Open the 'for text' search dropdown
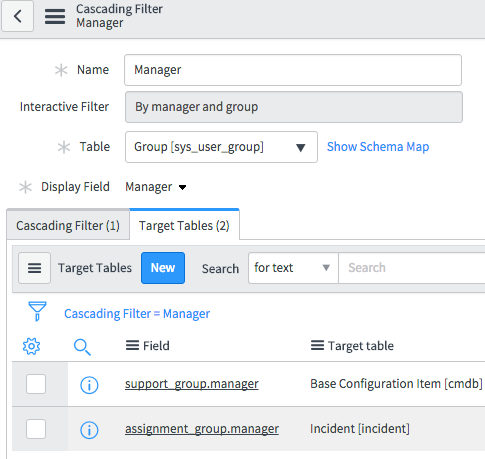 pos(293,268)
